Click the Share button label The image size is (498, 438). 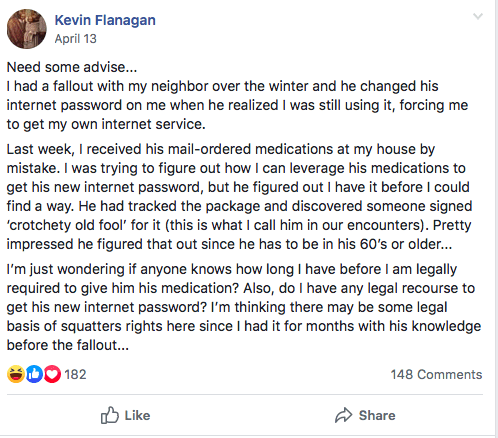coord(377,415)
